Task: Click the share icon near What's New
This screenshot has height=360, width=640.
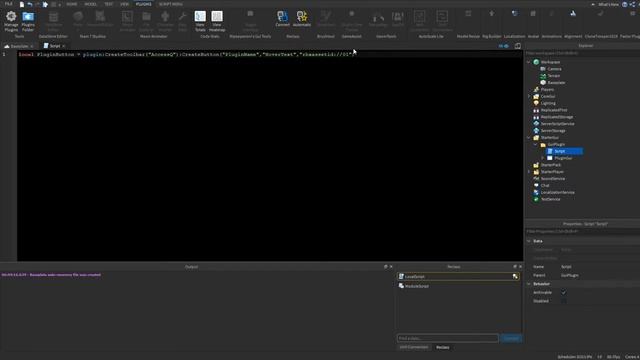Action: tap(632, 4)
